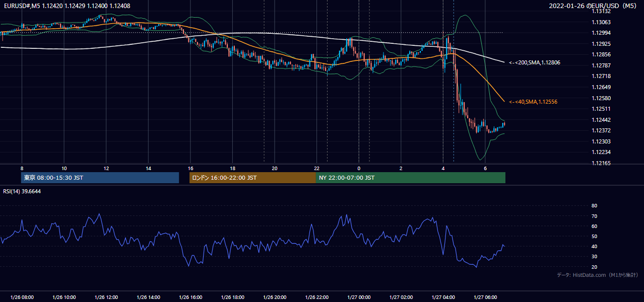Click RSI axis level 50
This screenshot has height=302, width=644.
(595, 236)
